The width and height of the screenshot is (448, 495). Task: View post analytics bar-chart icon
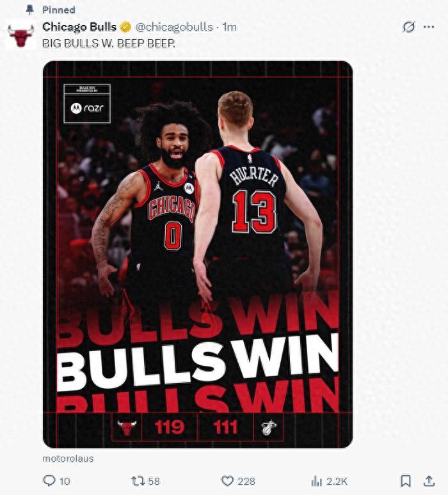316,482
